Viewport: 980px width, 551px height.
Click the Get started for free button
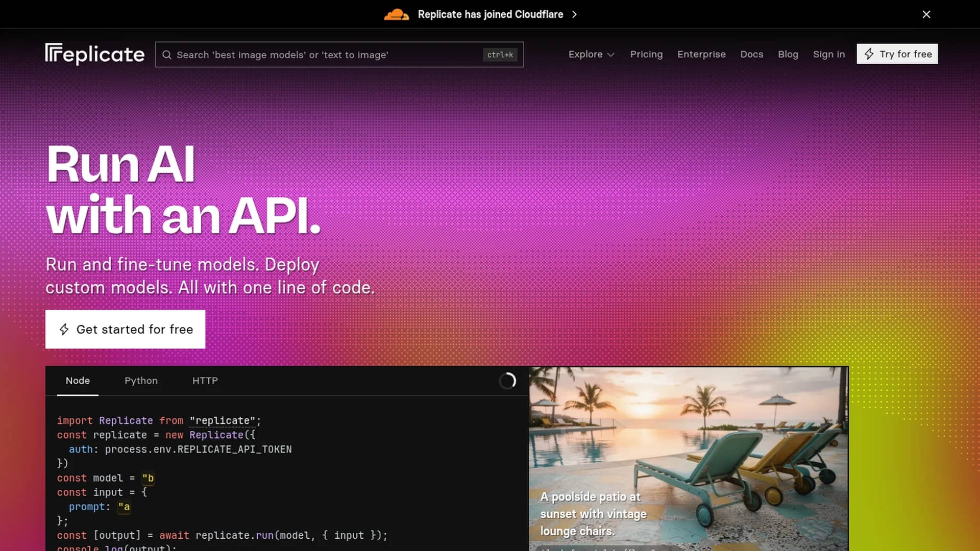pos(125,329)
